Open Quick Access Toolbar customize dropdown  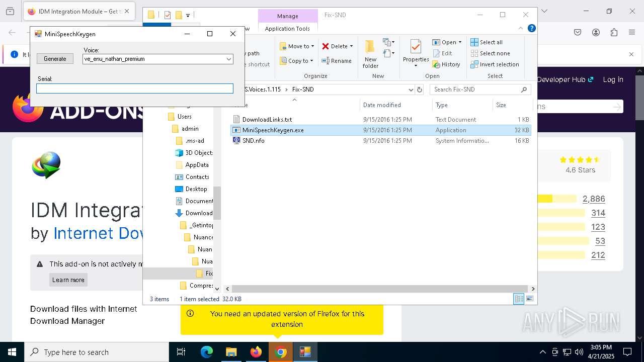click(x=188, y=16)
